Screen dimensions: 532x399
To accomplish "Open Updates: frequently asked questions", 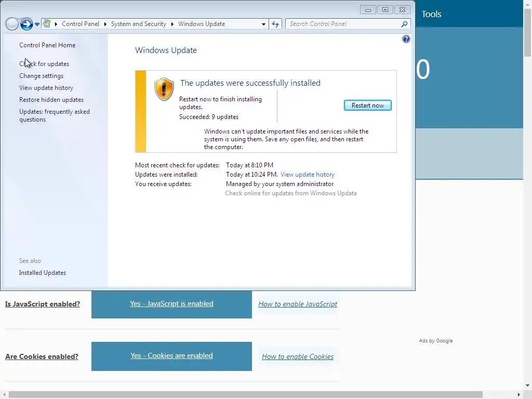I will pyautogui.click(x=54, y=115).
